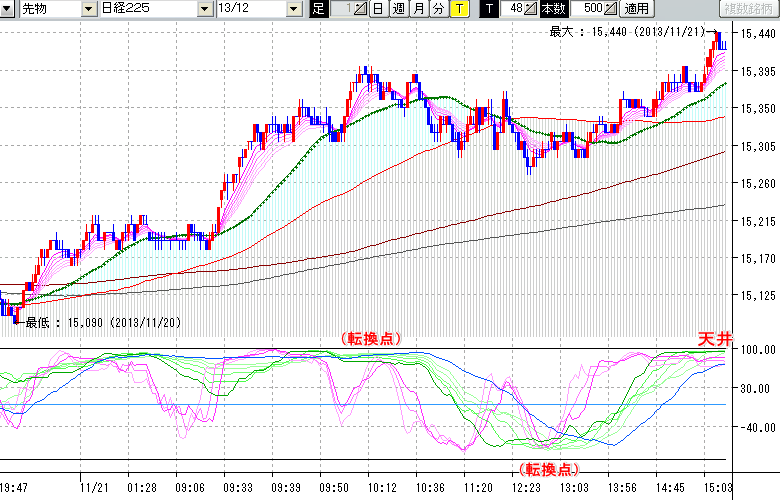Click the small arrow button at toolbar's far left
The image size is (780, 500).
(6, 9)
